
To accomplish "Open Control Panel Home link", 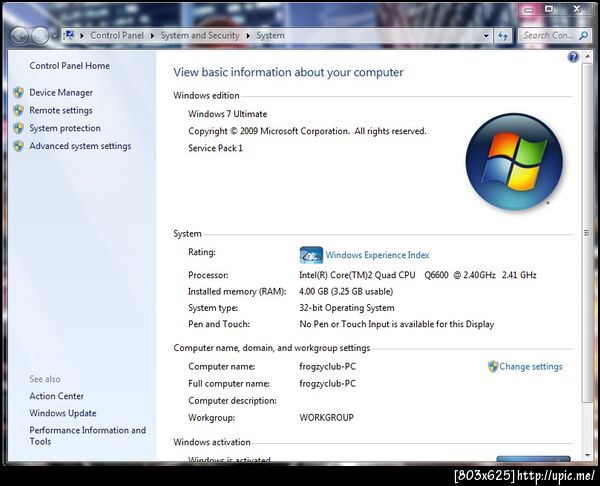I will (70, 66).
